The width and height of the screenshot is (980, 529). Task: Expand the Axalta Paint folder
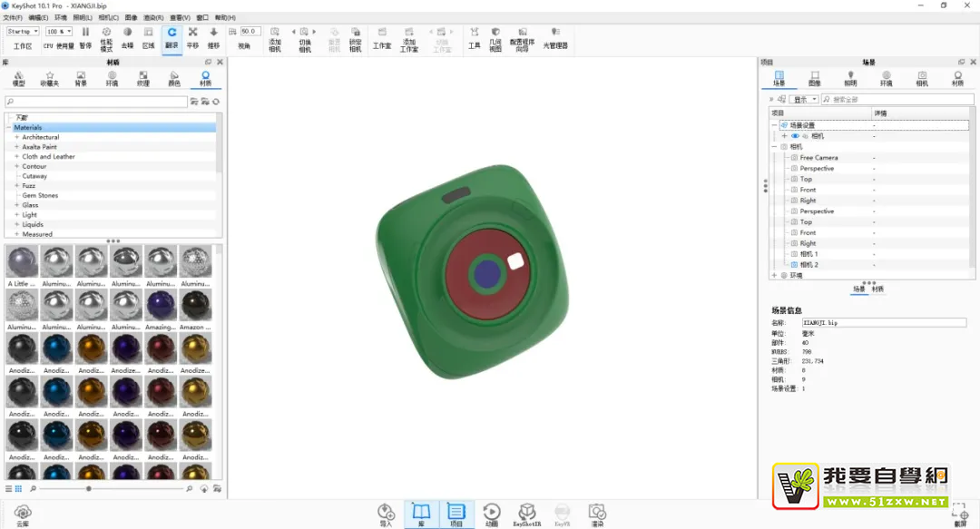[17, 146]
